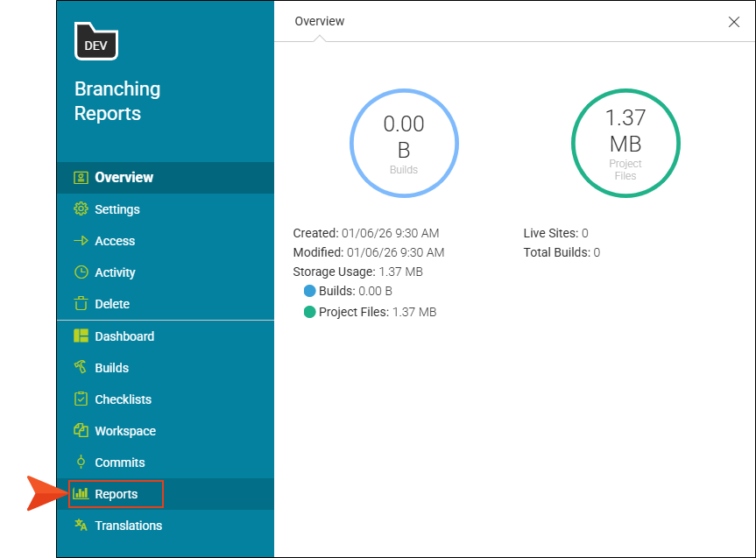Close the Overview panel with X
This screenshot has width=756, height=558.
[x=734, y=22]
